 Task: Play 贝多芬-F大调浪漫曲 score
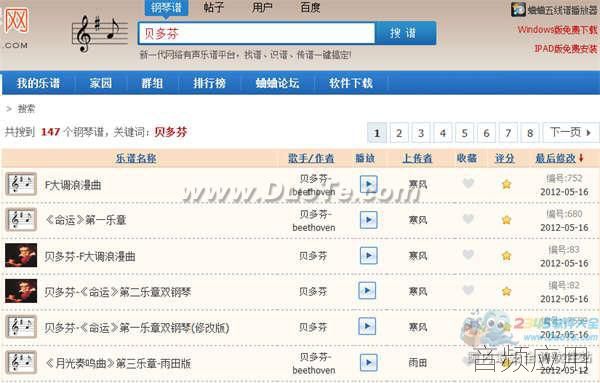pyautogui.click(x=368, y=256)
